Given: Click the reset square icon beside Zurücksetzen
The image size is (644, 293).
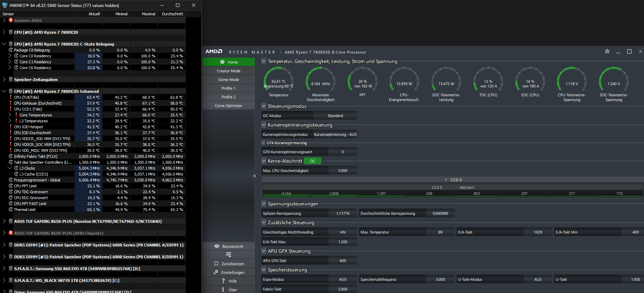Looking at the screenshot, I should coord(216,263).
